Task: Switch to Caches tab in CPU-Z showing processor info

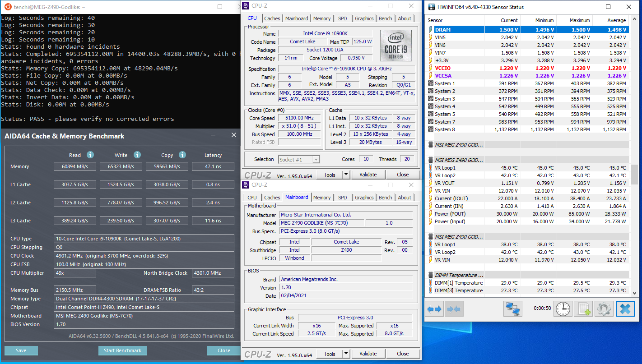Action: coord(272,18)
